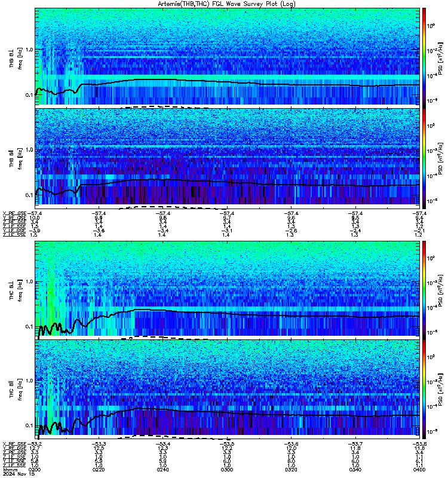Viewport: 448px width, 478px height.
Task: Click the 0.1 frequency tick of THB B-parallel panel
Action: 29,195
